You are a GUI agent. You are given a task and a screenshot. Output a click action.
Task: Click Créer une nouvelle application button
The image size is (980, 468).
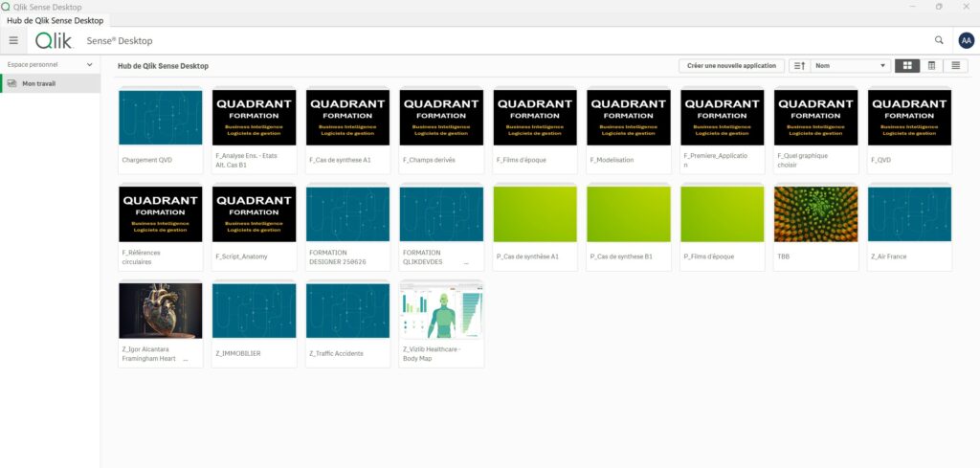point(731,66)
